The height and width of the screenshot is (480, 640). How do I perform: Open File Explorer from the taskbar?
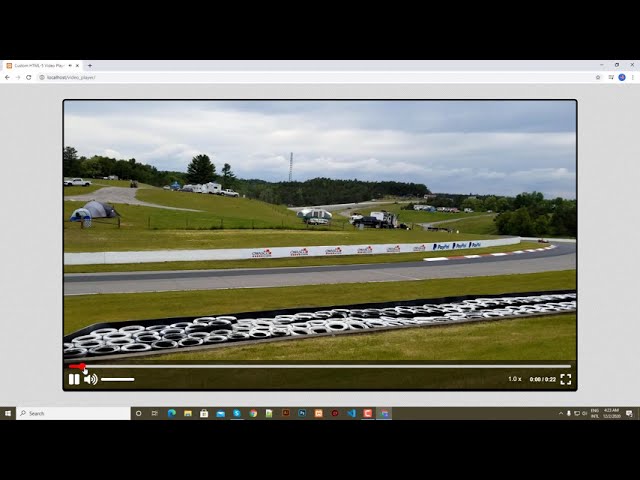coord(188,413)
